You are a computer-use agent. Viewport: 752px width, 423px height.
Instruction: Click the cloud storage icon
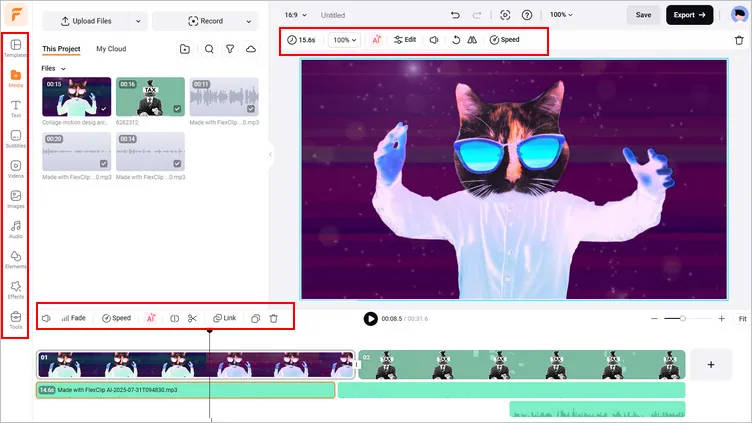point(251,49)
